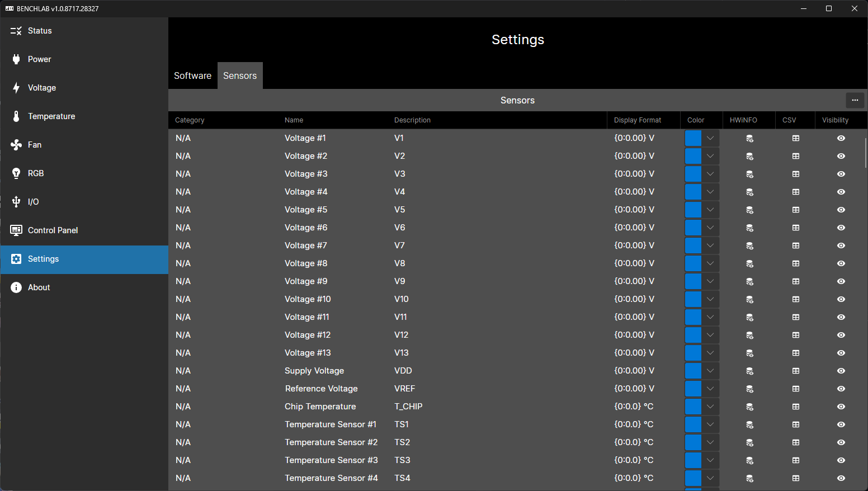
Task: Hide the Chip Temperature sensor
Action: coord(841,407)
